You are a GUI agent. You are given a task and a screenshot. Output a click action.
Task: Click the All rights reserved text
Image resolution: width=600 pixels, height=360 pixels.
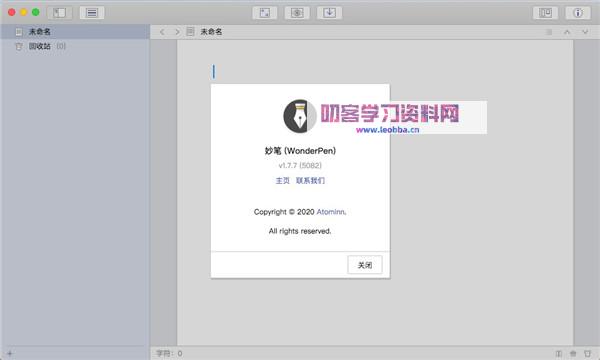(300, 231)
